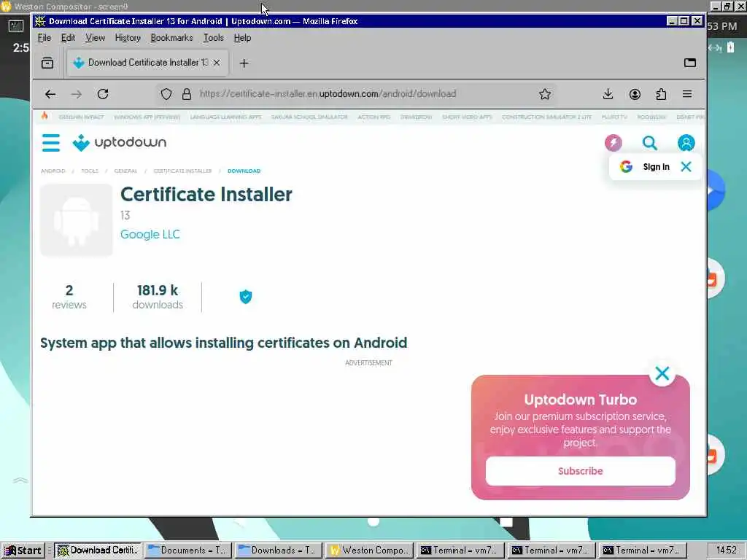Click the Certificate Installer breadcrumb link
This screenshot has width=747, height=560.
click(x=182, y=171)
